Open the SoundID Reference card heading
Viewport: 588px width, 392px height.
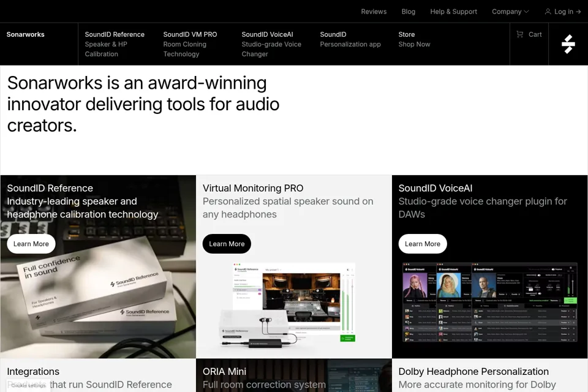coord(50,188)
